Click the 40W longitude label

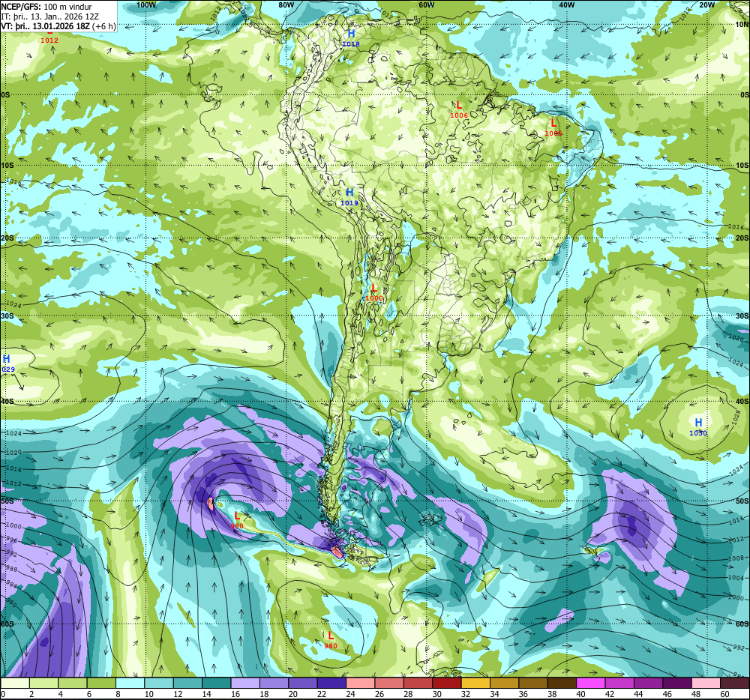pyautogui.click(x=566, y=4)
